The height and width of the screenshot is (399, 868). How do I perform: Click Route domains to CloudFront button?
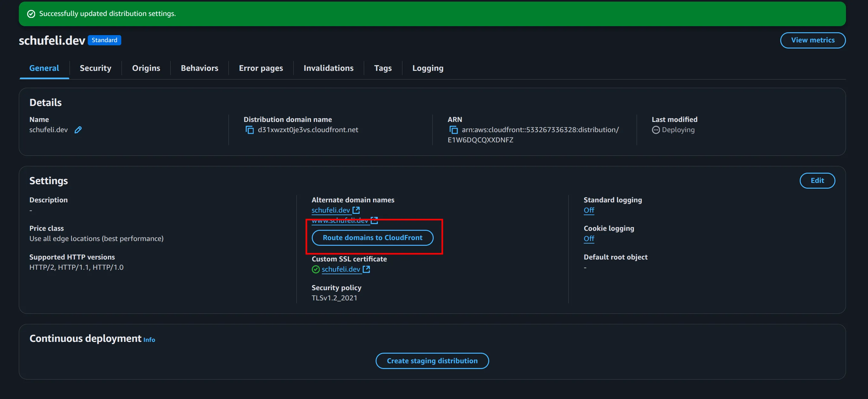[372, 237]
